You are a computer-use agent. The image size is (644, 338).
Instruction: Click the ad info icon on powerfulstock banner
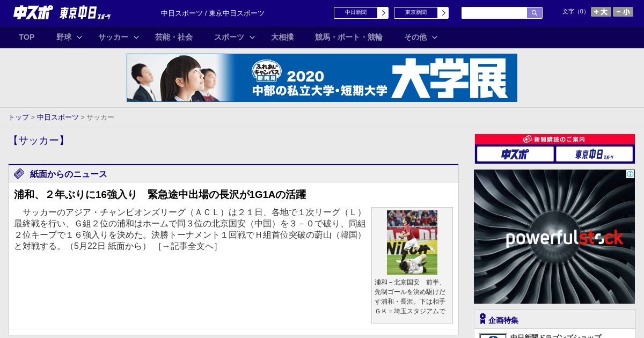(630, 174)
